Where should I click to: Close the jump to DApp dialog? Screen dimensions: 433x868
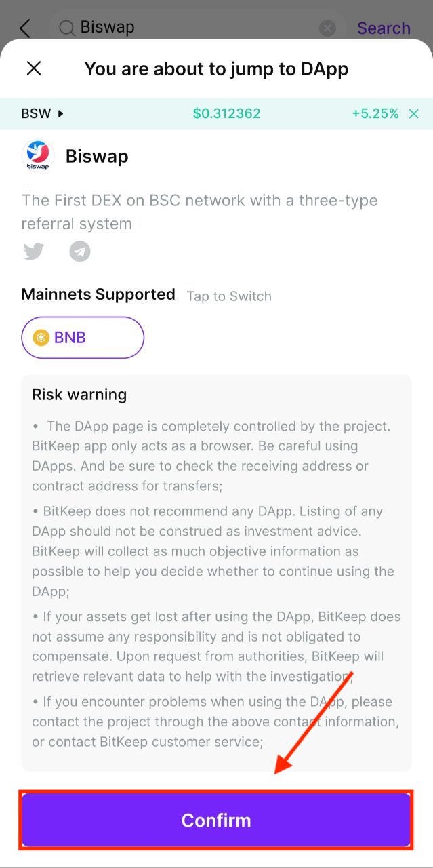[34, 68]
